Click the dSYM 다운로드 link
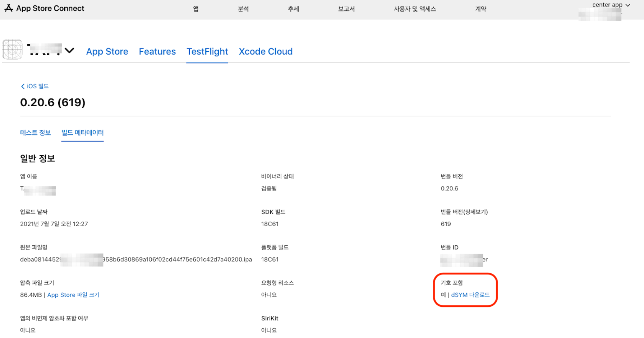644x338 pixels. [470, 295]
